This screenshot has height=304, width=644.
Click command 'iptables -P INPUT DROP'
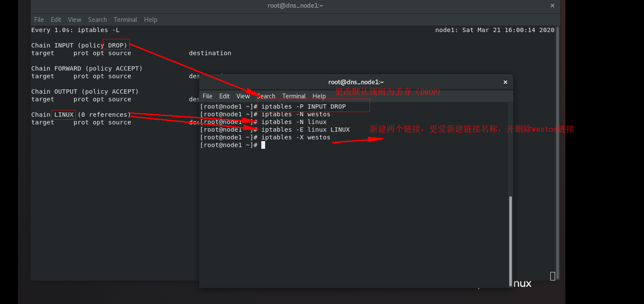304,106
